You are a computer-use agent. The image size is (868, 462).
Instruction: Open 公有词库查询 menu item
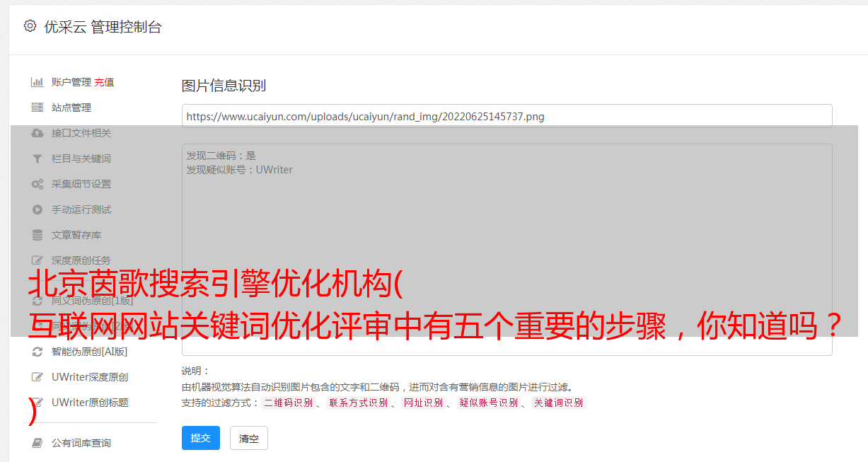click(x=81, y=443)
